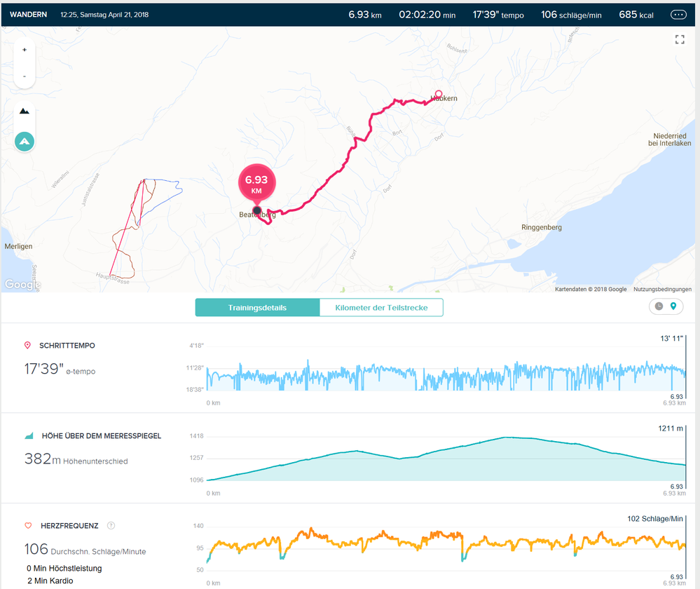Open Nutzungsbedingungen link on map
Viewport: 700px width, 589px height.
pos(662,289)
